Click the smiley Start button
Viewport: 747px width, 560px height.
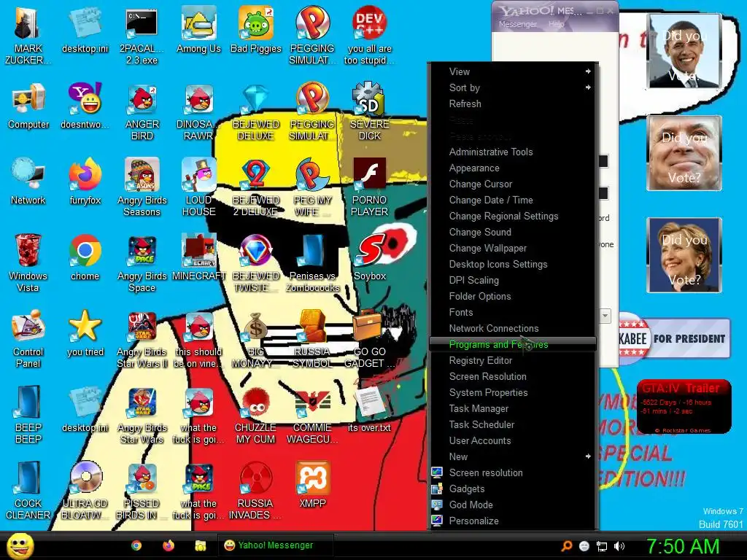click(20, 545)
